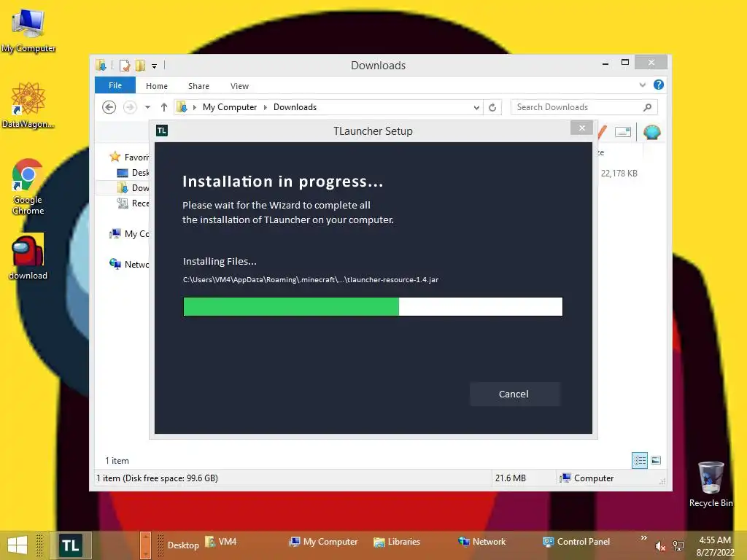Expand the ribbon with the chevron

[x=642, y=85]
